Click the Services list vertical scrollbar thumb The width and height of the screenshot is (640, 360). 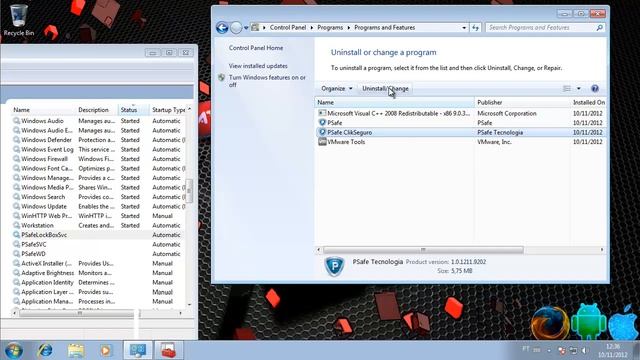click(x=189, y=191)
